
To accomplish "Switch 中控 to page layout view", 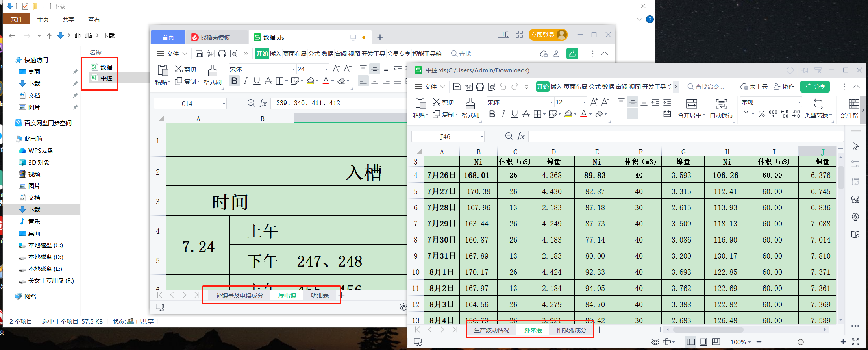I will [x=703, y=342].
